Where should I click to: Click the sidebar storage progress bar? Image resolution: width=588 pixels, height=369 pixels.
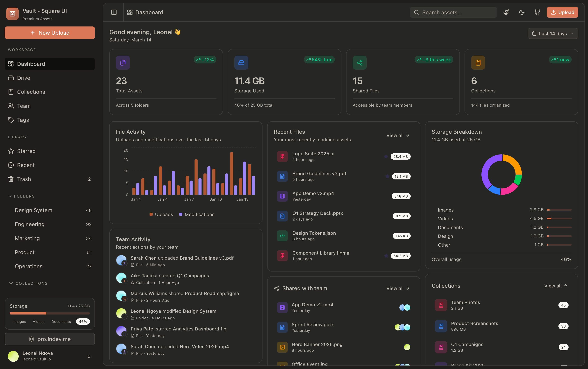[50, 313]
